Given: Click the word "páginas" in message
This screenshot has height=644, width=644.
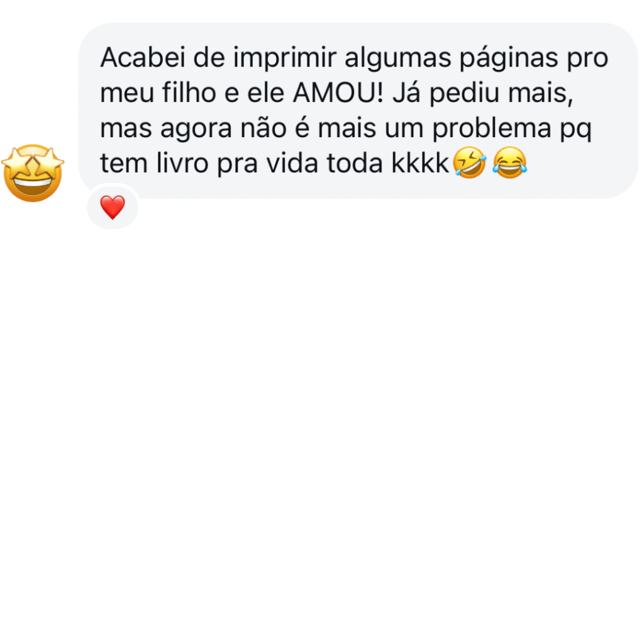Looking at the screenshot, I should tap(508, 58).
